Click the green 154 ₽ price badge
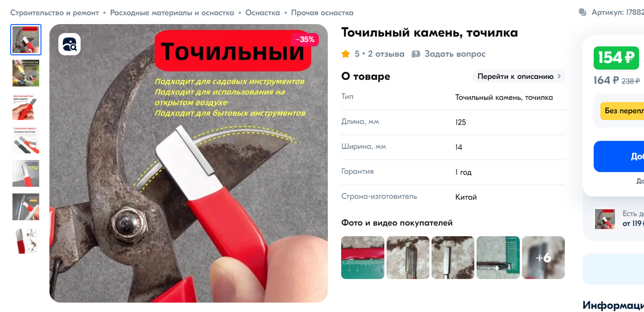 [x=616, y=58]
